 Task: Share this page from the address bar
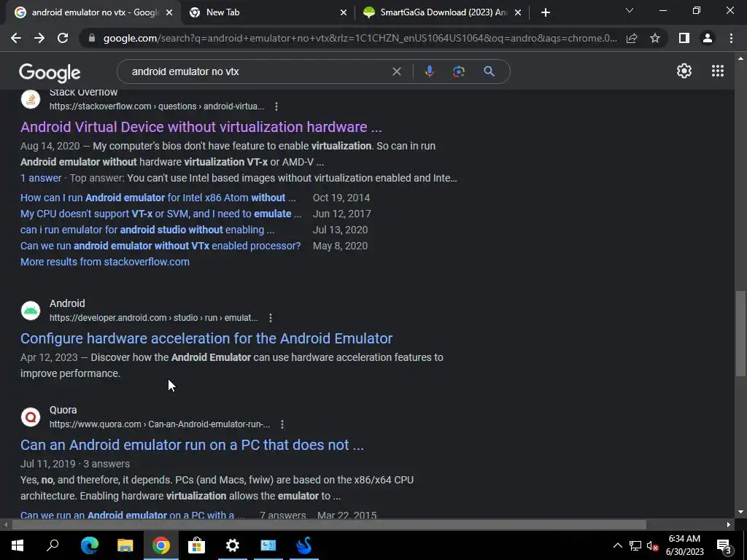pos(632,38)
